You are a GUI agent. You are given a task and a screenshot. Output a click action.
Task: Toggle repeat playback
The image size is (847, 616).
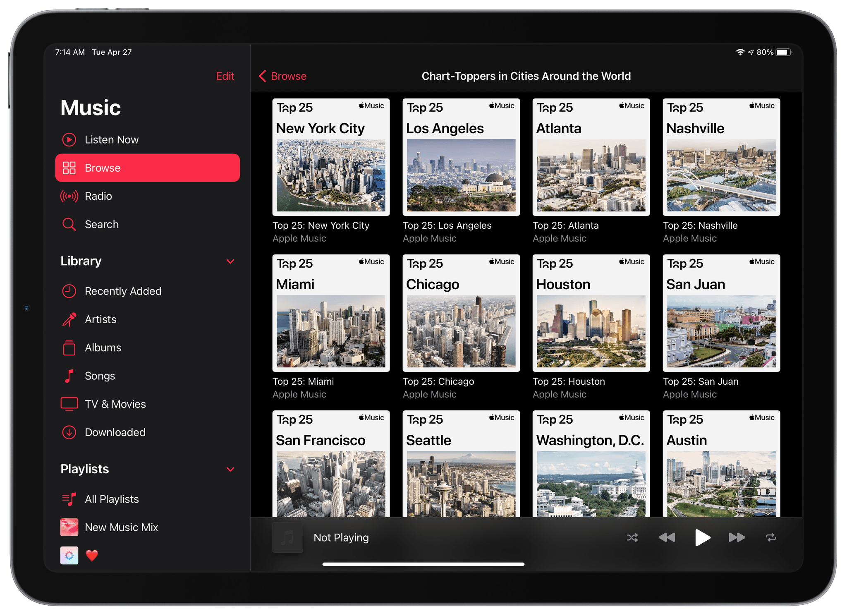click(771, 537)
